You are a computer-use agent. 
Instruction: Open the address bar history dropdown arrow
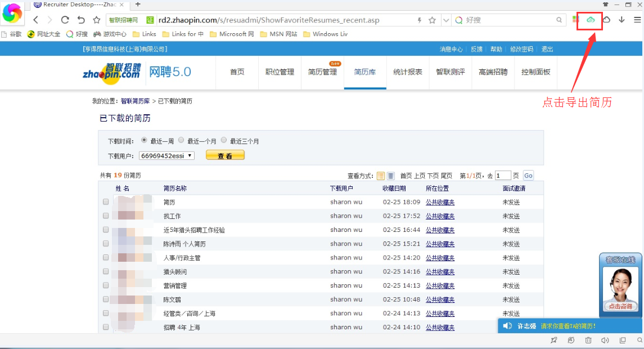[446, 20]
